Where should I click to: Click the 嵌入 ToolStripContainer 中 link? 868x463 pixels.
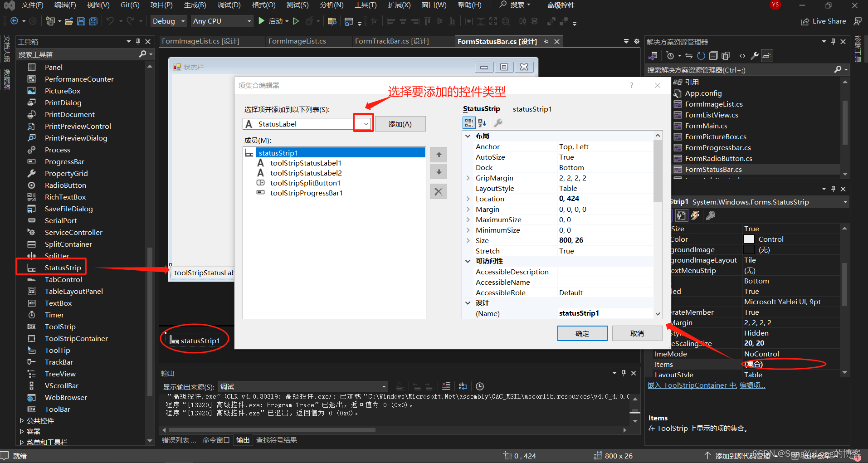click(692, 385)
